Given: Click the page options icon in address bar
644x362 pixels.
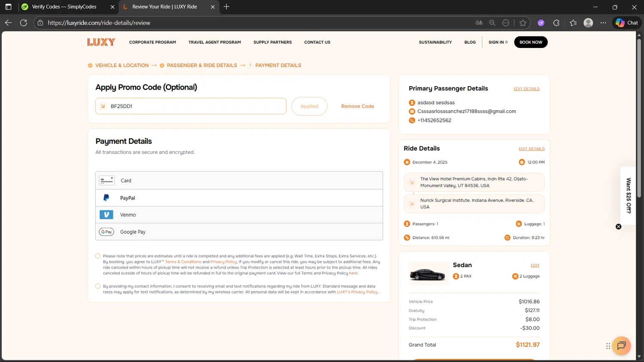Looking at the screenshot, I should coord(506,23).
